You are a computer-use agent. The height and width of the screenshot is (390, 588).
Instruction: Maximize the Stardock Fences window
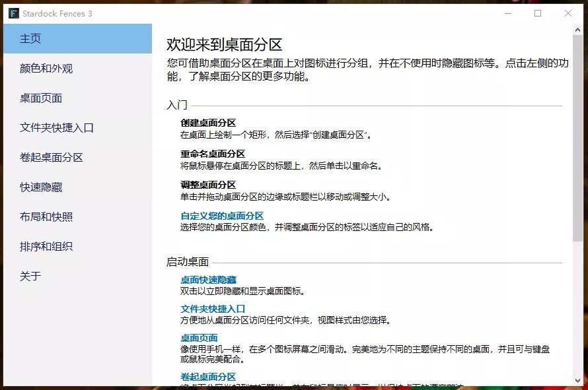click(538, 13)
